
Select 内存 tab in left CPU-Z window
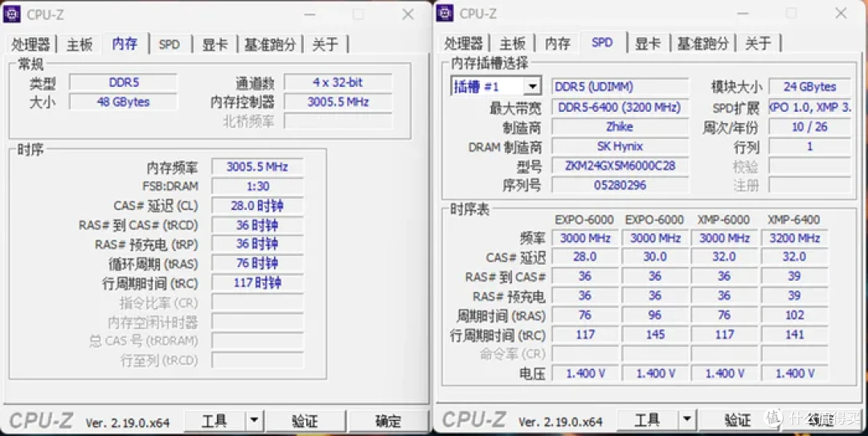pos(125,43)
